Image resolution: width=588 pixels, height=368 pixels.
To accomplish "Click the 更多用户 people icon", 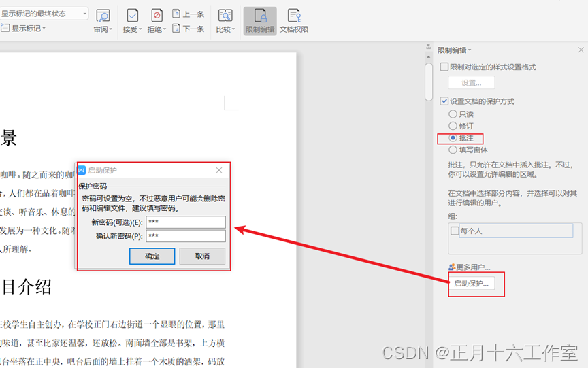I will point(451,267).
